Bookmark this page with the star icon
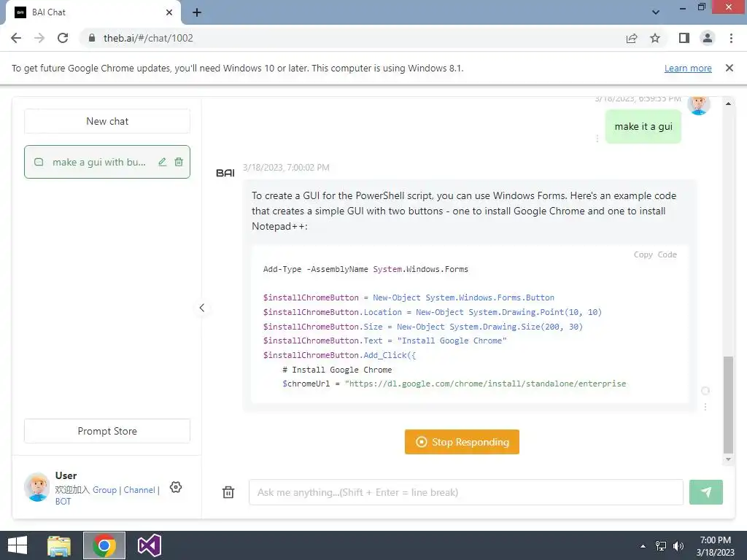This screenshot has width=747, height=560. [655, 38]
